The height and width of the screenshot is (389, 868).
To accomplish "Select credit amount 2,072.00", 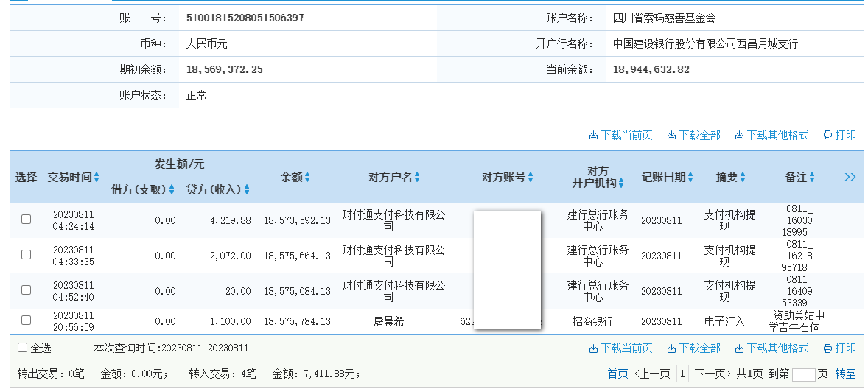I will [231, 256].
